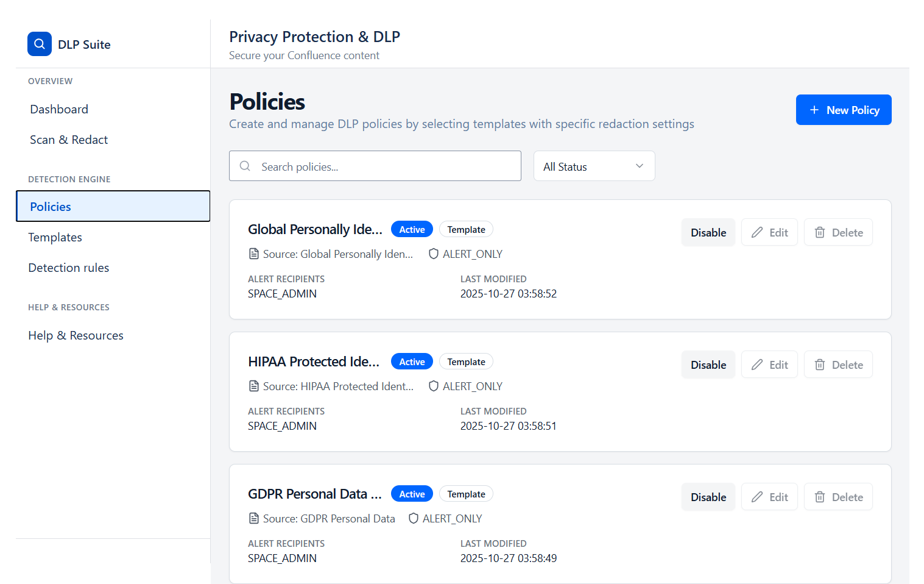Click the trash icon for GDPR policy

point(820,497)
